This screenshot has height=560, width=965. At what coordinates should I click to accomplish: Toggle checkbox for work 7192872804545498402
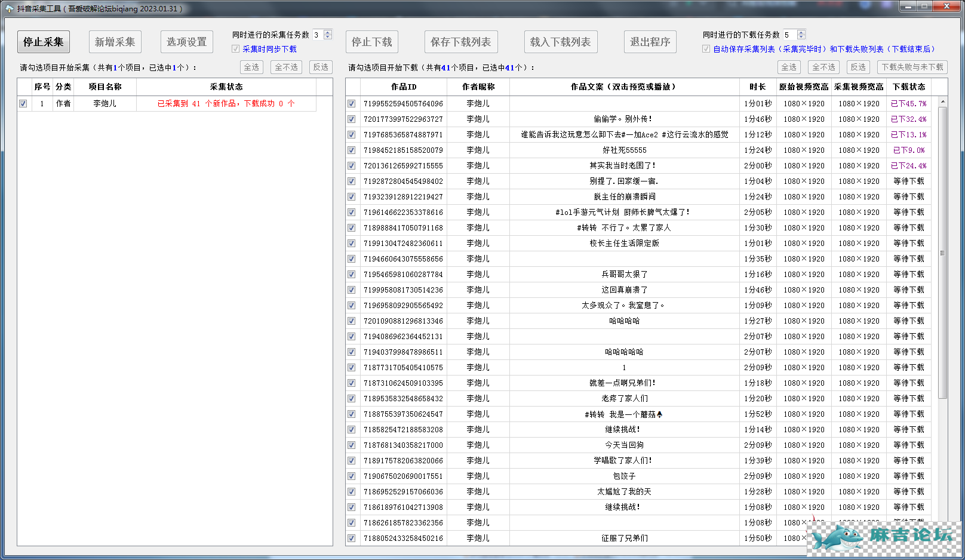tap(352, 181)
